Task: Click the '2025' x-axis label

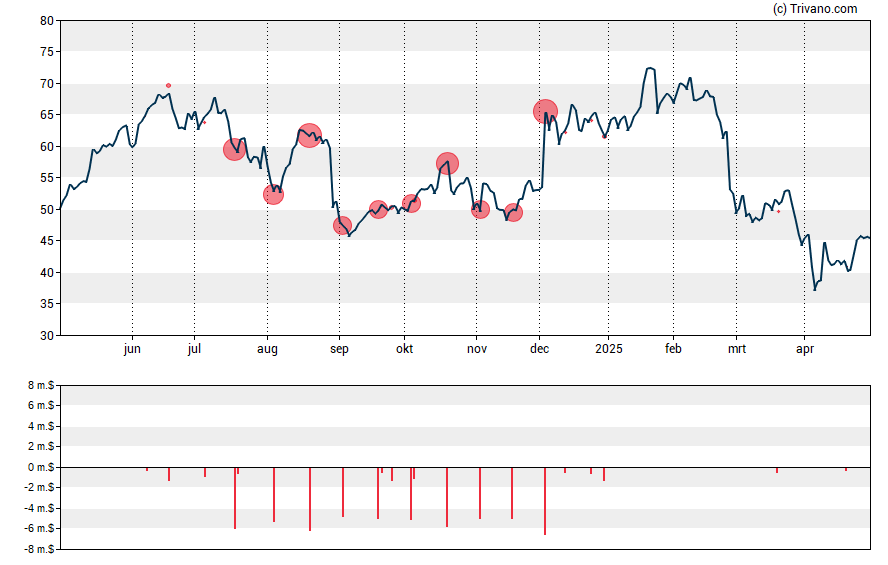Action: click(609, 349)
